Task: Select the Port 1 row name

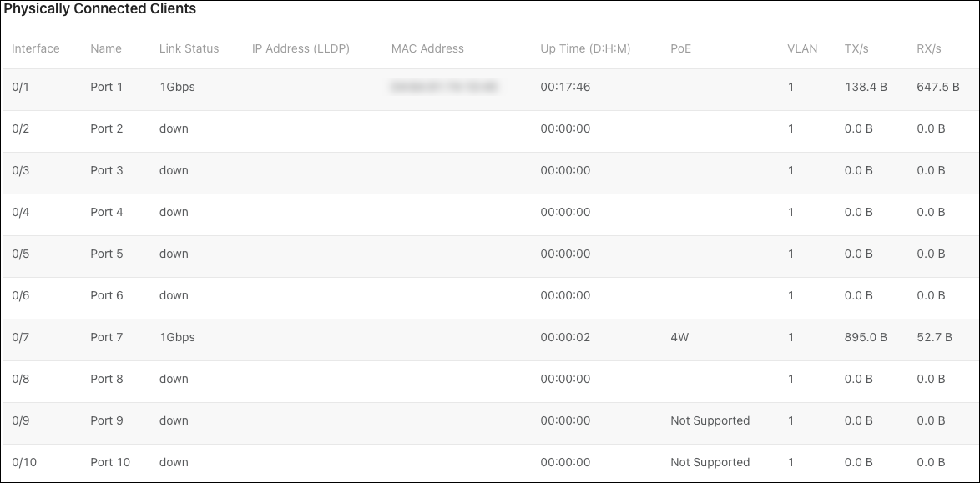Action: click(106, 87)
